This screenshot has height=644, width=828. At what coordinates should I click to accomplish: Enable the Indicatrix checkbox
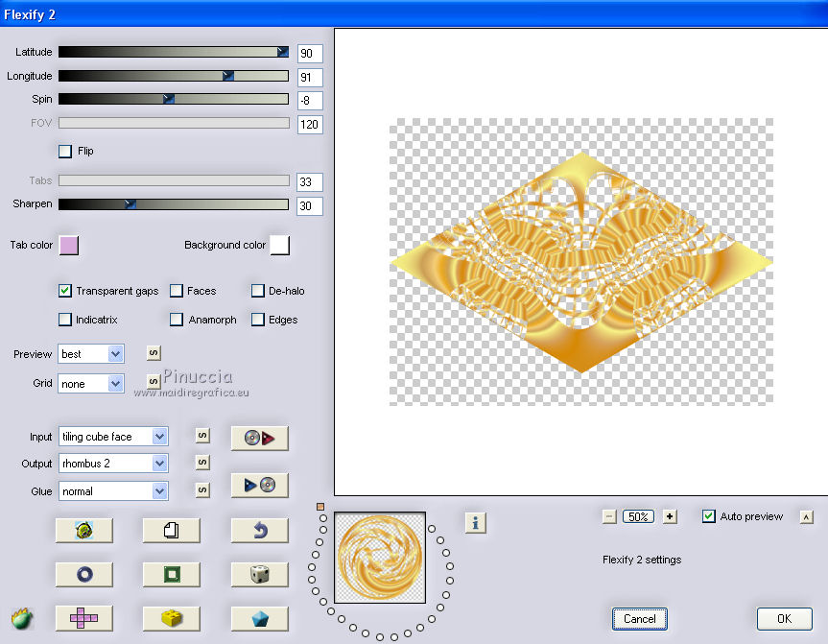coord(65,319)
